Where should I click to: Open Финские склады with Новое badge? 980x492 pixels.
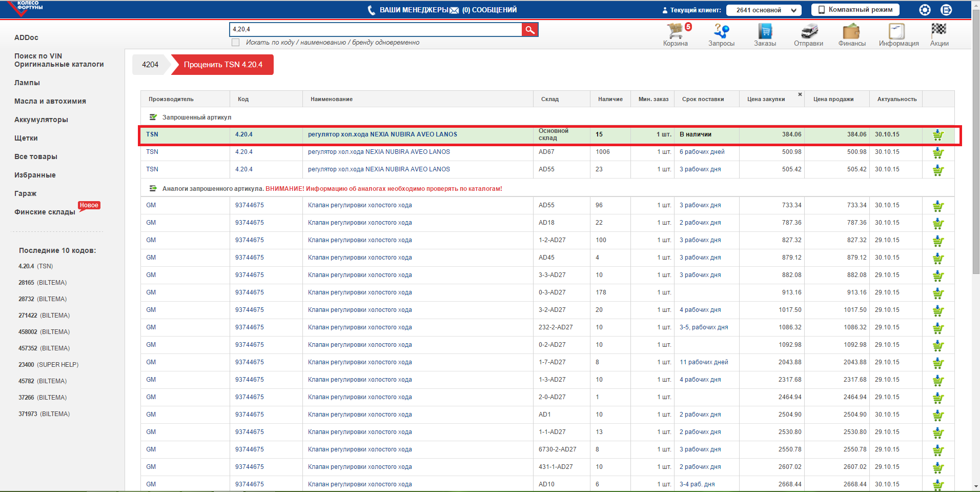pos(45,212)
